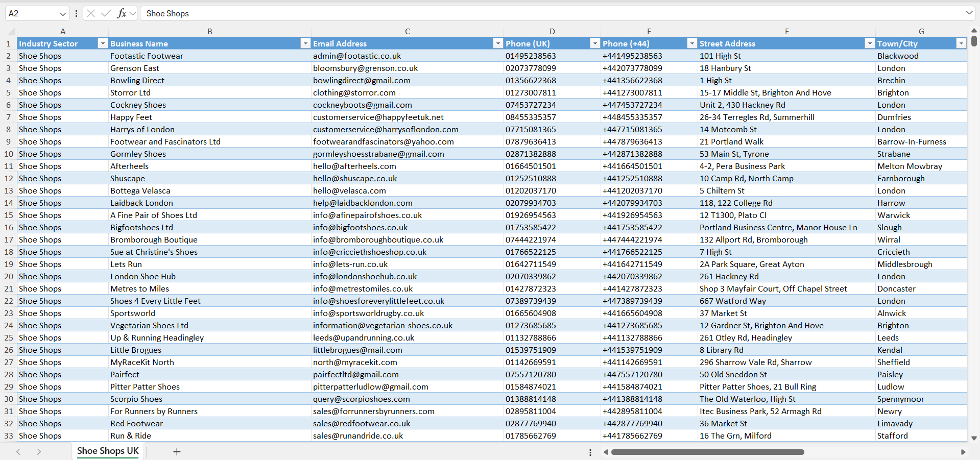Open the Town/City filter dropdown
Screen dimensions: 980x460
[961, 44]
